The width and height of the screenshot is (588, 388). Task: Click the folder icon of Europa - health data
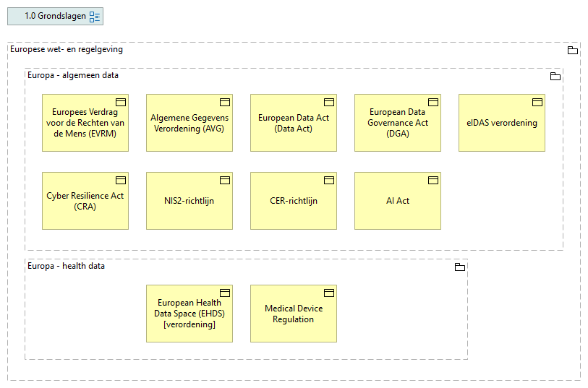459,267
